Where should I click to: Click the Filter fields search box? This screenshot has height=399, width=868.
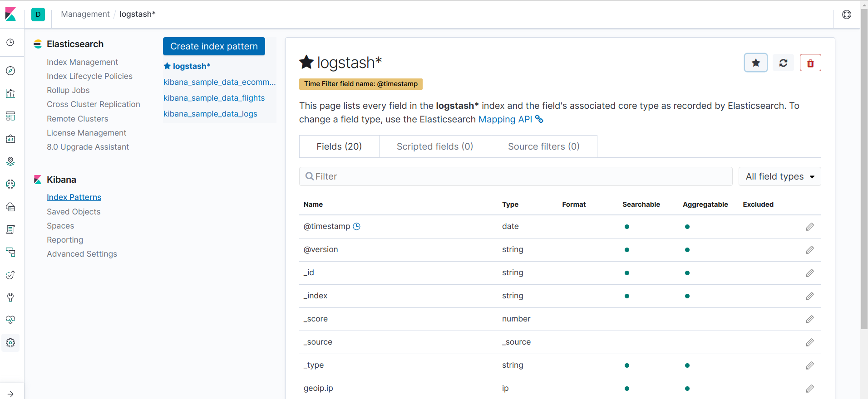click(516, 176)
